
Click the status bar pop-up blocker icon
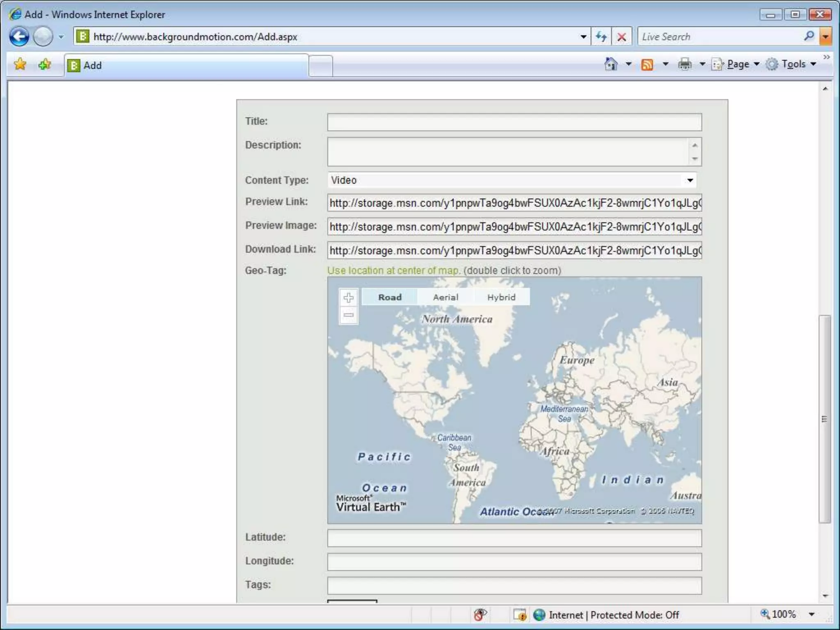520,615
